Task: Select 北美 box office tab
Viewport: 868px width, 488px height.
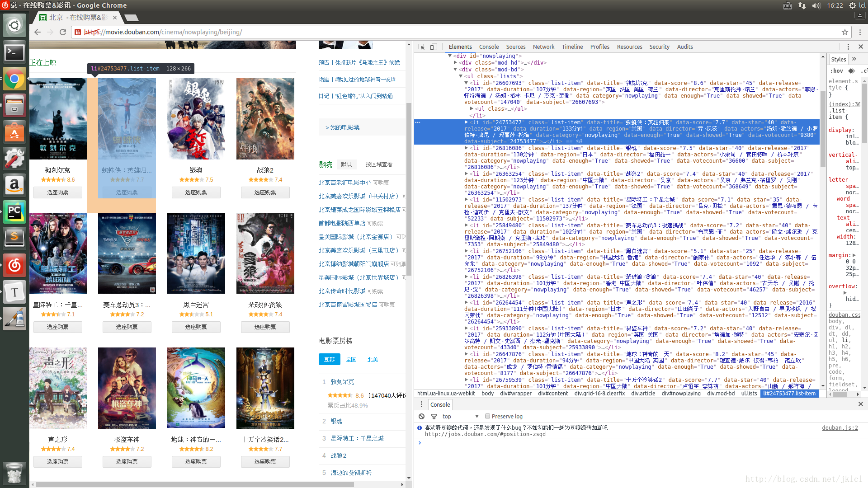Action: point(373,359)
